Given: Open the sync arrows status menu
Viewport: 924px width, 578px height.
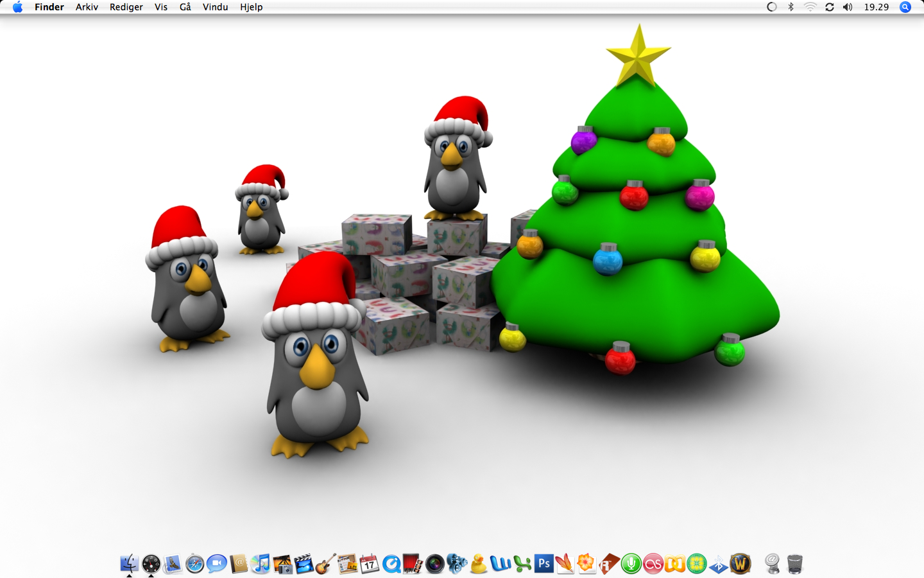Looking at the screenshot, I should tap(830, 7).
